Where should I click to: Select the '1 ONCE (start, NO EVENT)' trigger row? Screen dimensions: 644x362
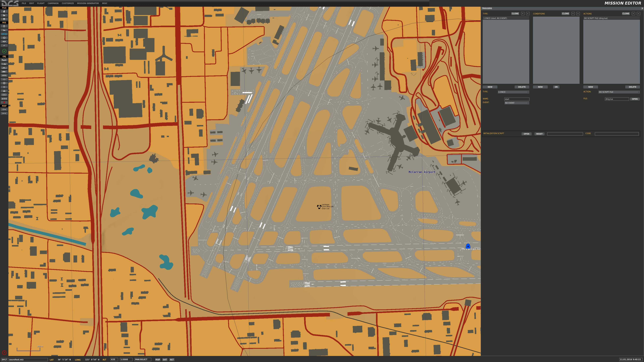coord(506,18)
